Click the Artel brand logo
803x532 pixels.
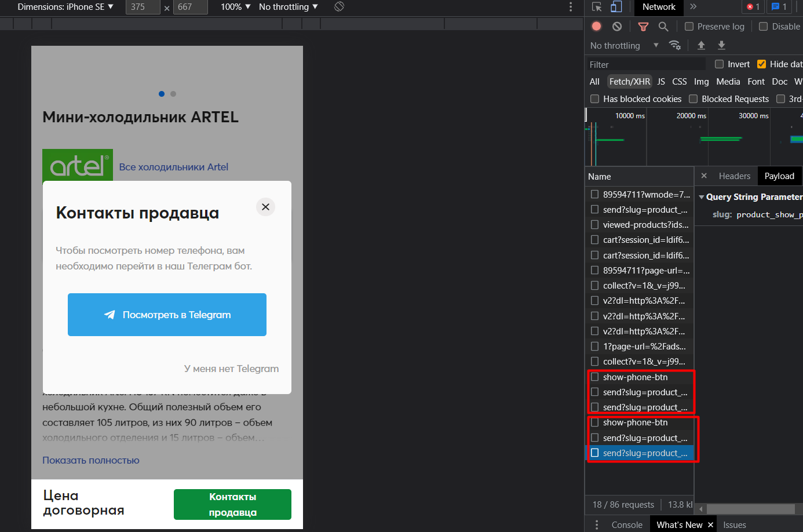coord(78,166)
